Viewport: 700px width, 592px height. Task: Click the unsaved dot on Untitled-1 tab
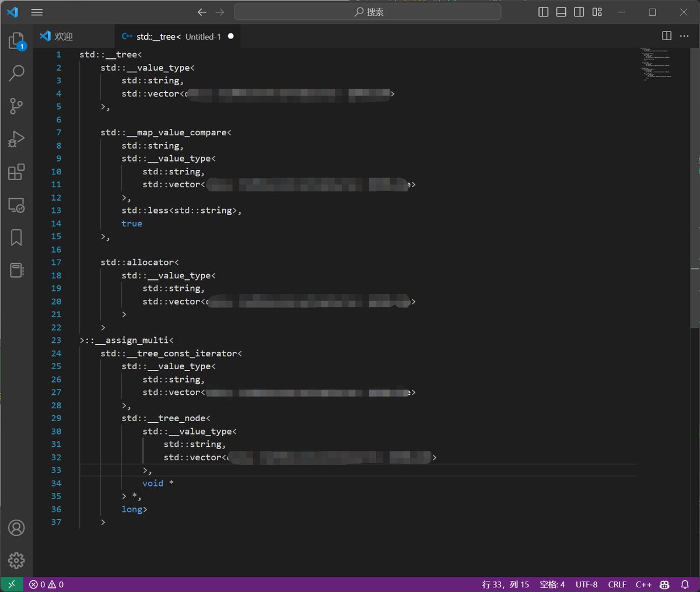[231, 36]
